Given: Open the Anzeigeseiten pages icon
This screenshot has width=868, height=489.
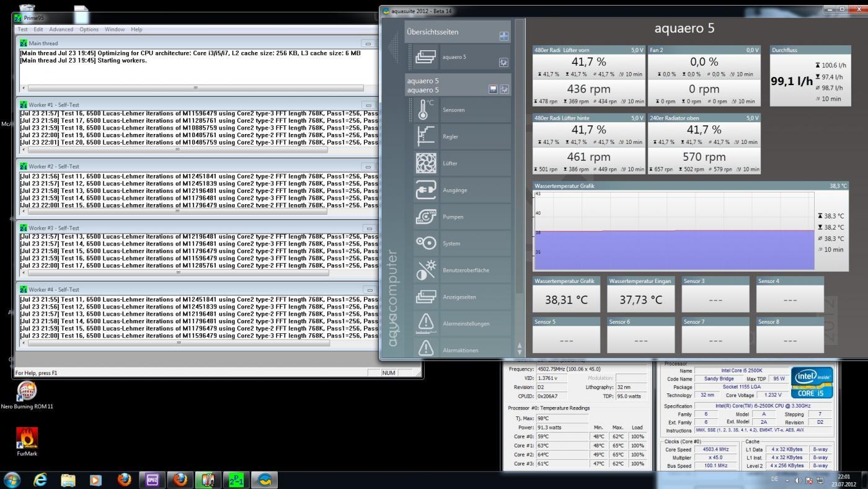Looking at the screenshot, I should tap(425, 297).
